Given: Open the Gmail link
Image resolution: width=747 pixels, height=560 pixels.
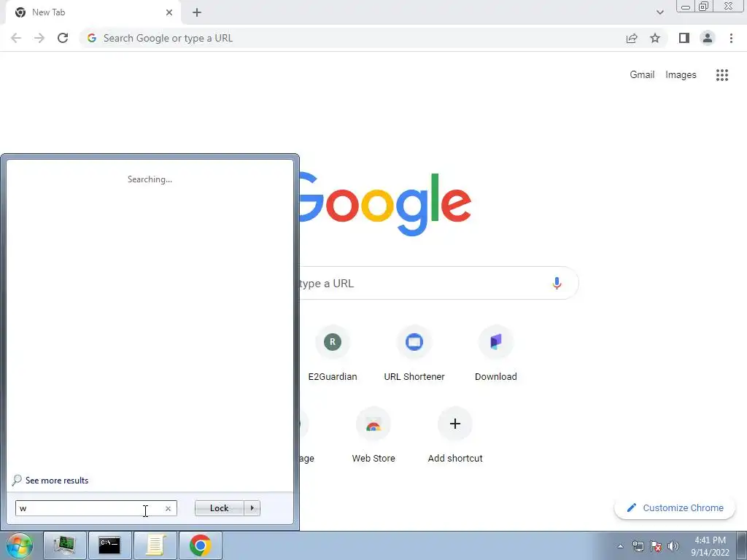Looking at the screenshot, I should point(642,75).
